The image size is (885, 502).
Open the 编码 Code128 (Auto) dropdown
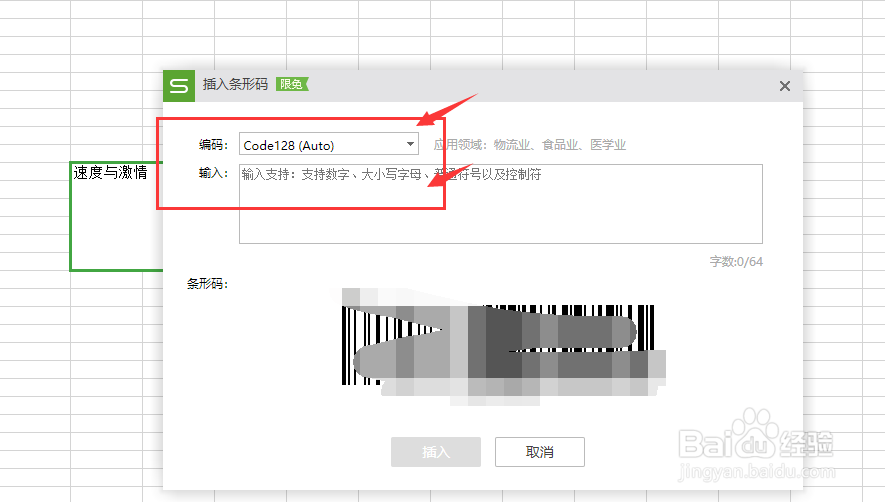(328, 145)
